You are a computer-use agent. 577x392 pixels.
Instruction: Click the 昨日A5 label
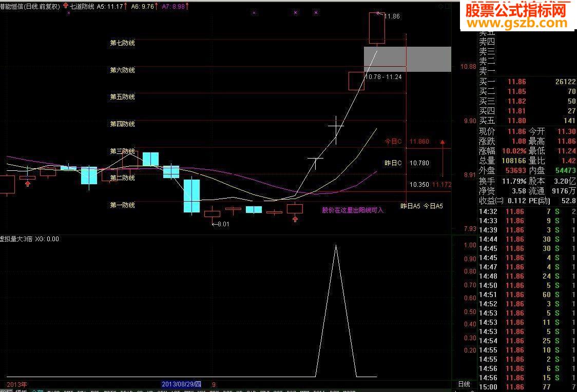410,206
